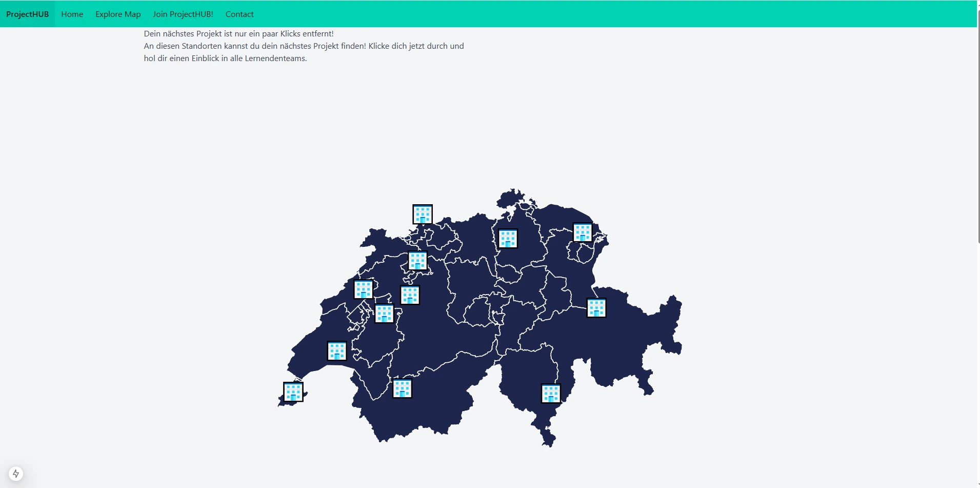Click the Join ProjectHUB! link

183,14
